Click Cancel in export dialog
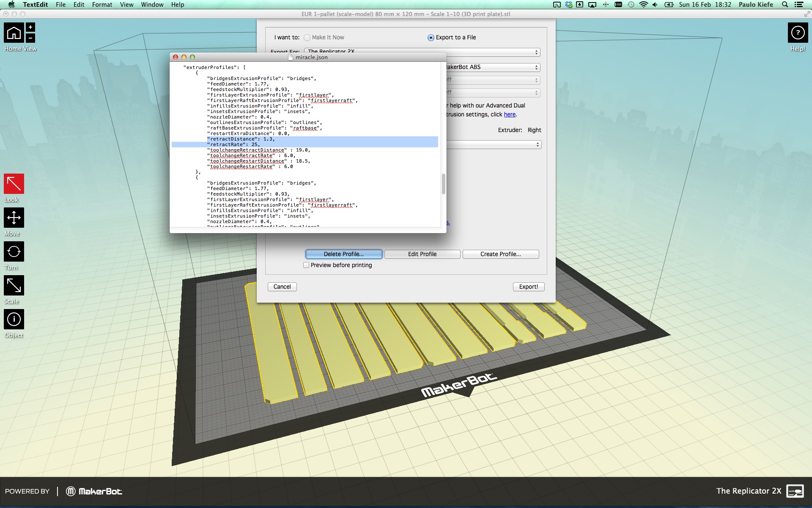 point(282,287)
